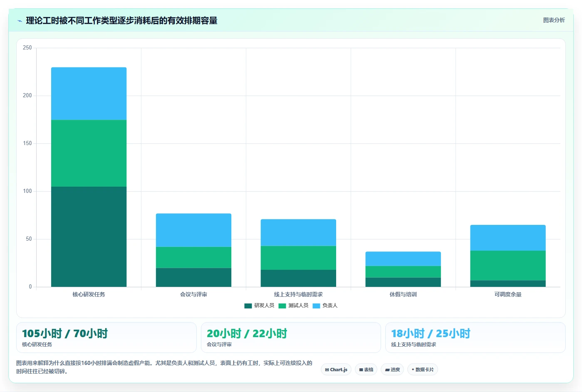Click the 表格 chip
This screenshot has height=392, width=582.
click(x=366, y=370)
